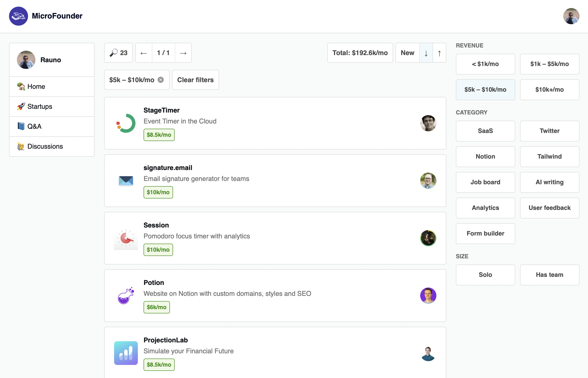Click the Rauno profile name

click(51, 60)
